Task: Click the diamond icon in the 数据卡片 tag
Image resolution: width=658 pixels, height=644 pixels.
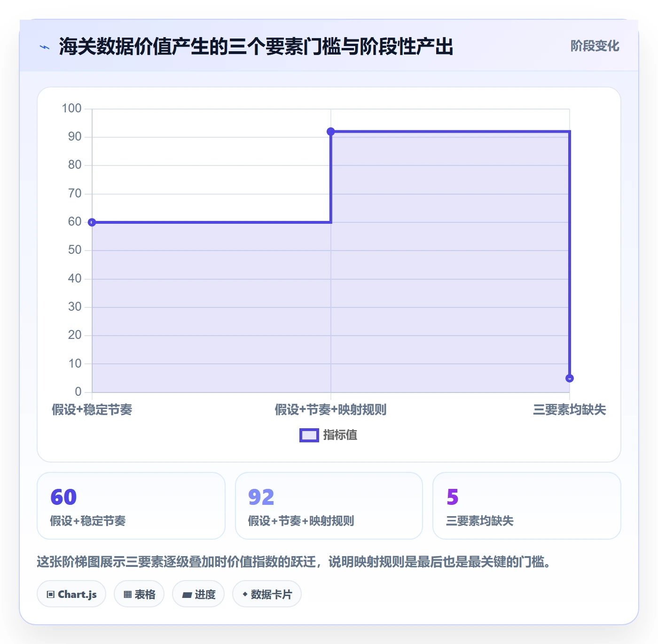Action: (x=245, y=594)
